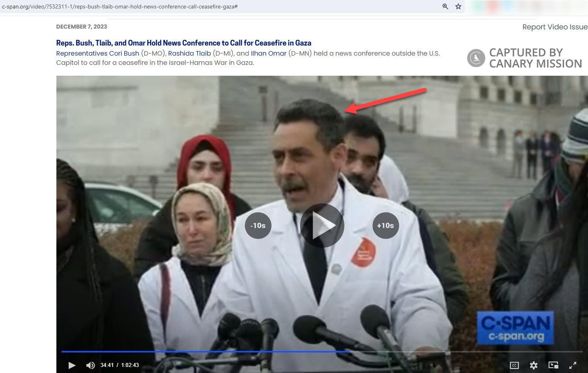Open the video settings gear menu
The height and width of the screenshot is (373, 588).
click(534, 365)
